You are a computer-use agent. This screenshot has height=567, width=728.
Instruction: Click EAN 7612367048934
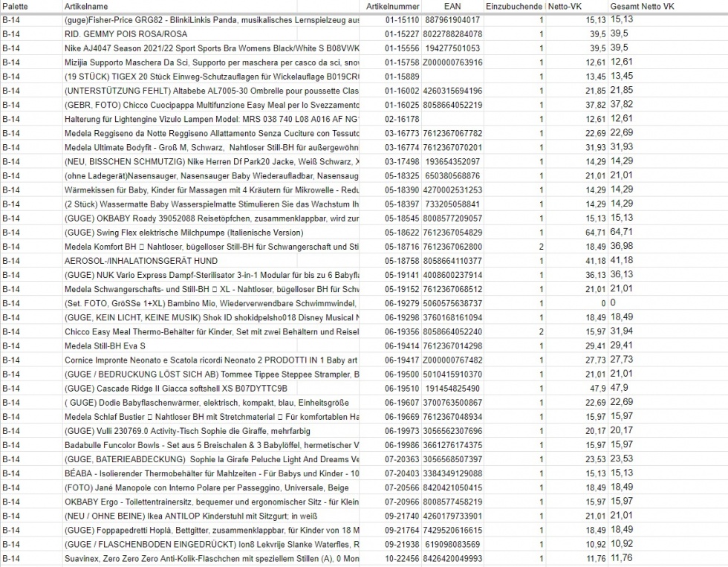click(452, 417)
